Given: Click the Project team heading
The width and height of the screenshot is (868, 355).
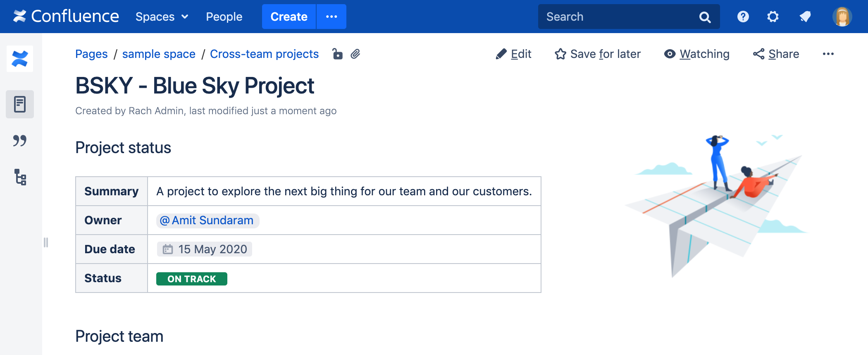Looking at the screenshot, I should tap(119, 336).
